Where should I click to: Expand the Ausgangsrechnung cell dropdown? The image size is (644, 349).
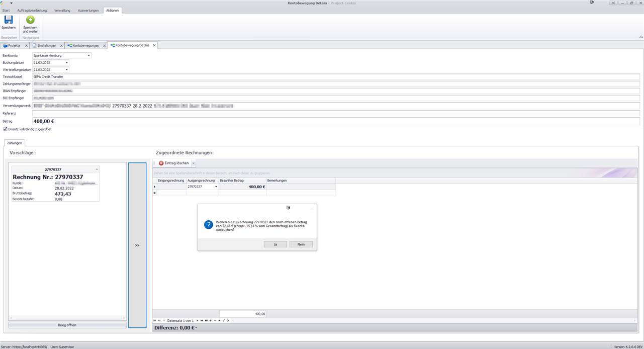(x=216, y=187)
